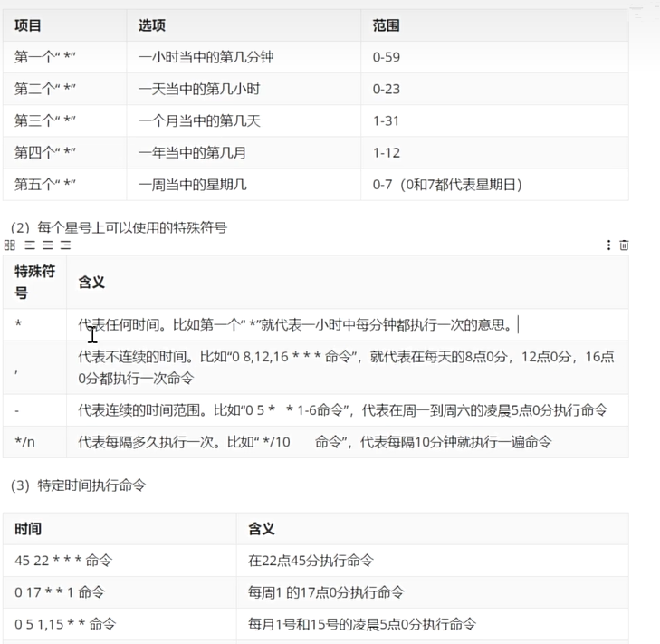
Task: Click the cell "一小时当中的第几分钟"
Action: point(244,57)
